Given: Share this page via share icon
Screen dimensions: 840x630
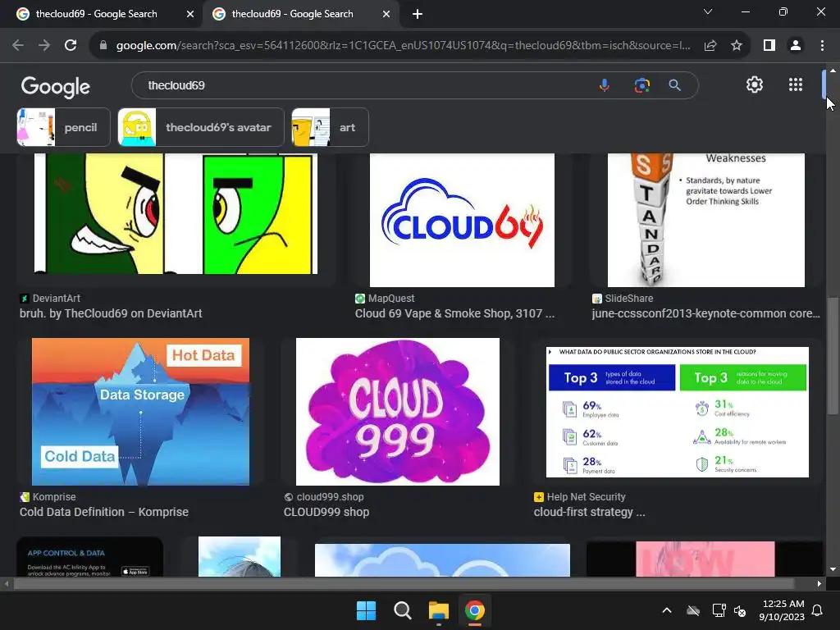Looking at the screenshot, I should tap(710, 46).
